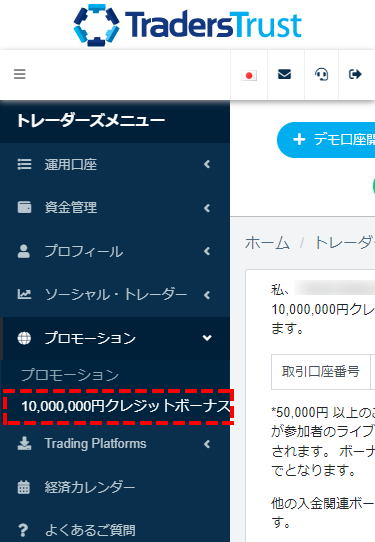Image resolution: width=375 pixels, height=542 pixels.
Task: Click the logout arrow icon
Action: coord(355,74)
